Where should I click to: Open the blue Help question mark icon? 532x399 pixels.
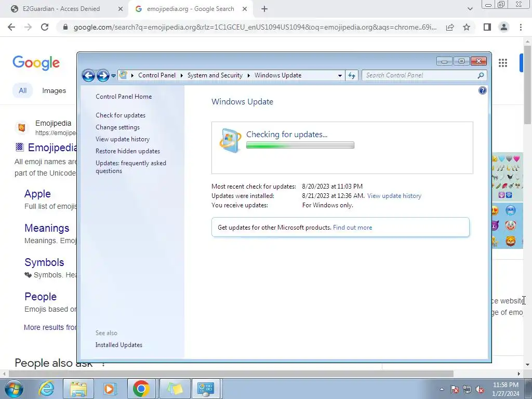coord(483,90)
